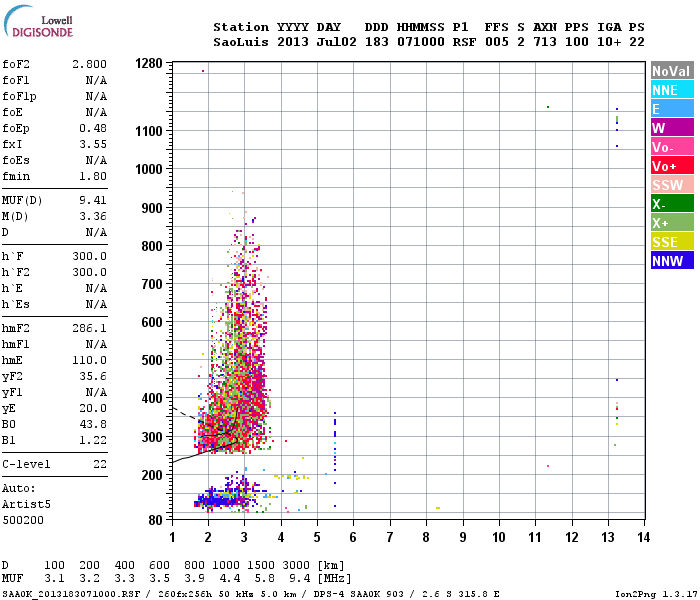This screenshot has height=600, width=700.
Task: Click the hmE value 110.0
Action: (89, 360)
